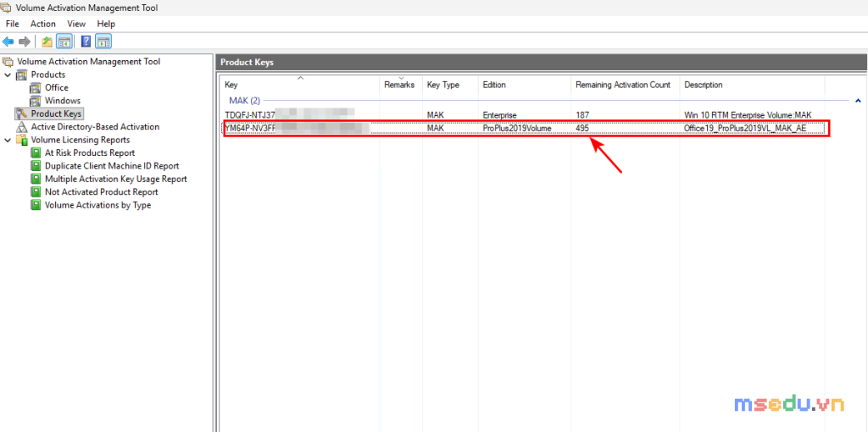The width and height of the screenshot is (868, 432).
Task: Click the Back arrow toolbar icon
Action: click(8, 42)
